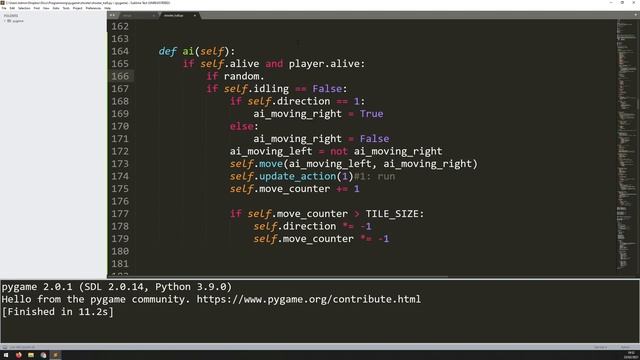
Task: Click line number 166 in the gutter
Action: 120,76
